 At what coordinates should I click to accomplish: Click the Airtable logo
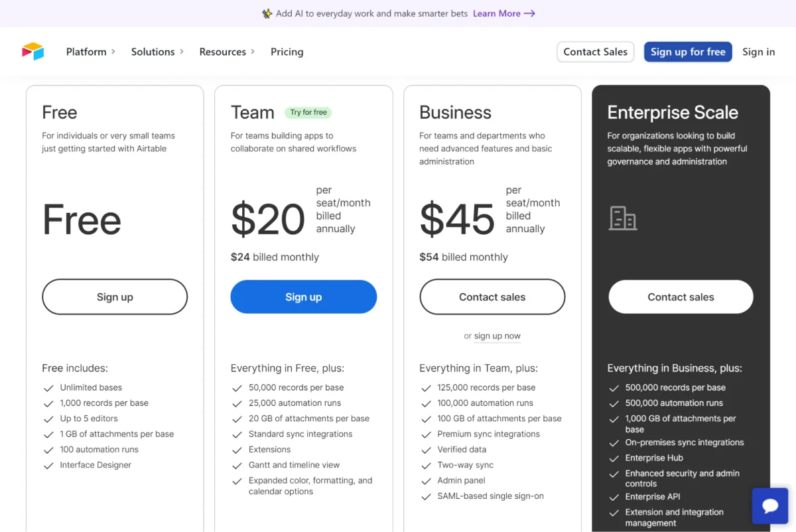[x=33, y=52]
